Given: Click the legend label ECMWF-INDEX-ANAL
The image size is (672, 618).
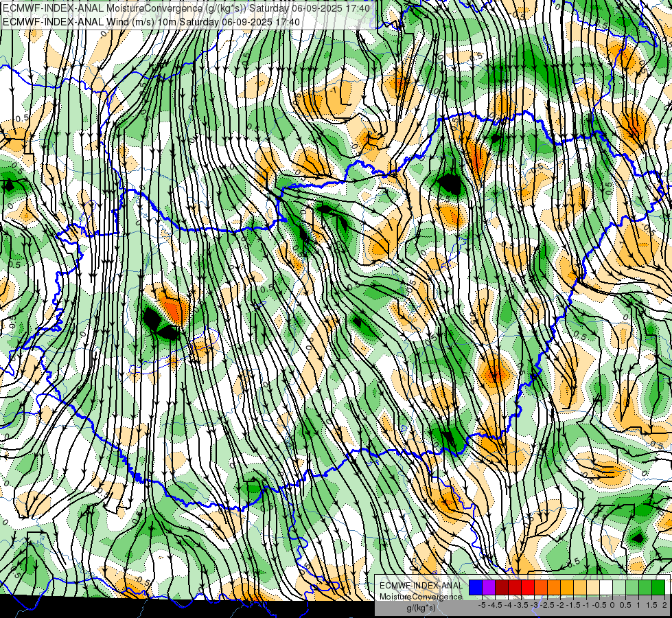Looking at the screenshot, I should pyautogui.click(x=421, y=586).
